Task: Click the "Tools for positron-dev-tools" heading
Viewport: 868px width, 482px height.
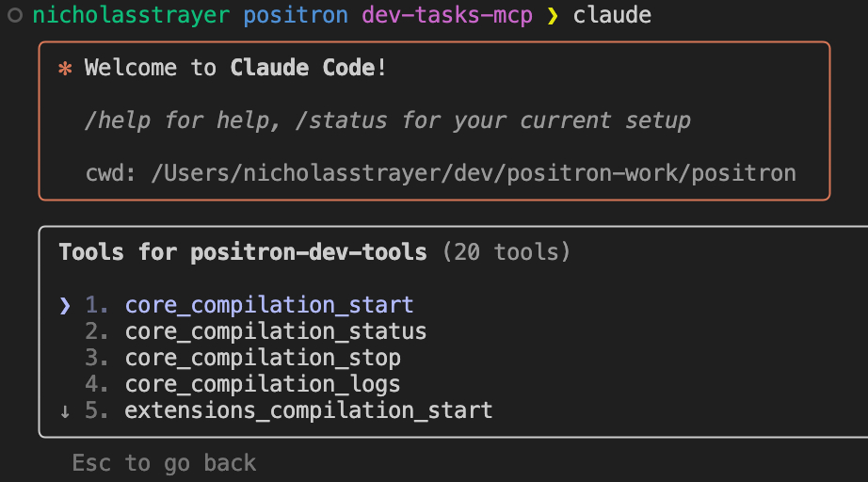Action: coord(243,252)
